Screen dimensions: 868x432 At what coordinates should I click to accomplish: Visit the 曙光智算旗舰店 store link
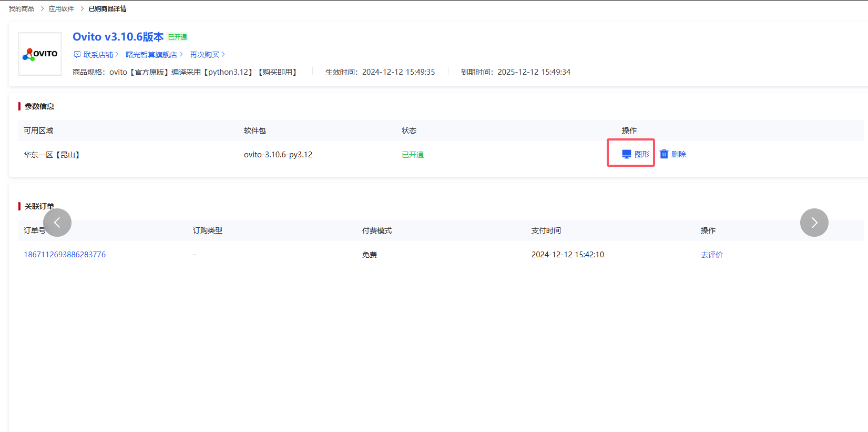(x=151, y=55)
